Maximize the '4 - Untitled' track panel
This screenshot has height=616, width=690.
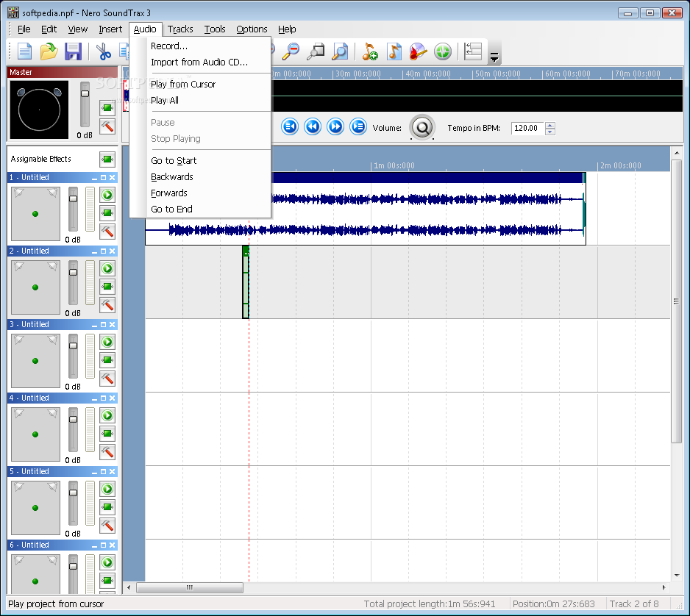tap(104, 398)
